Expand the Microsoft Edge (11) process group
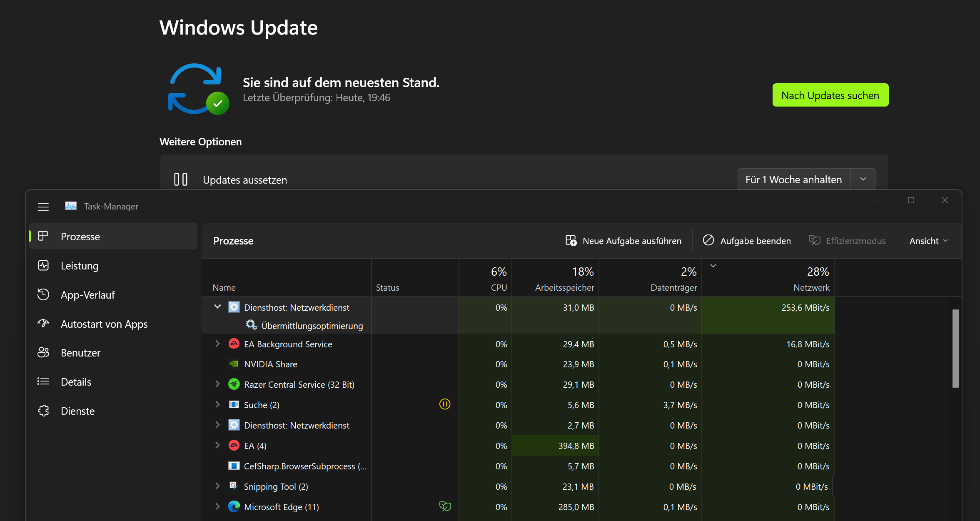Screen dimensions: 980x521 tap(217, 506)
